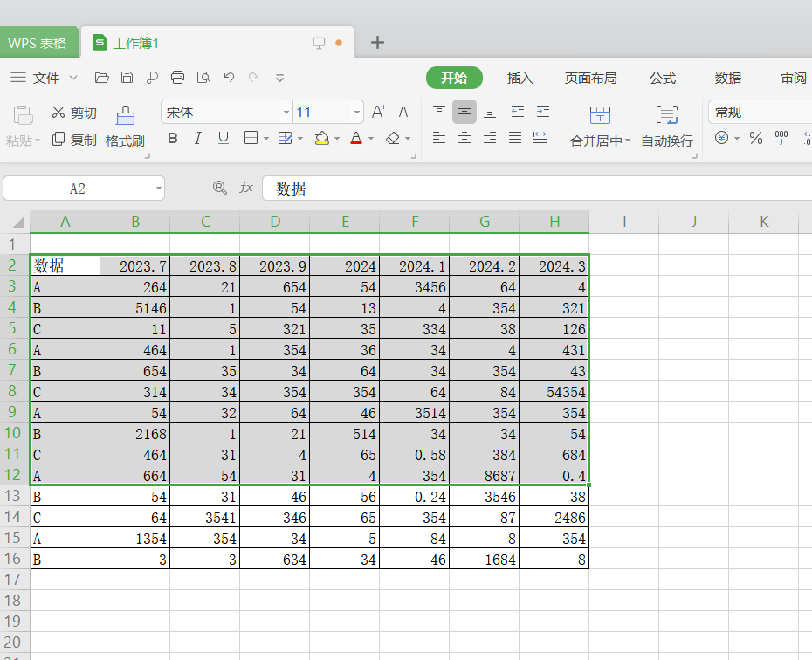
Task: Click the Cut (剪切) scissors button
Action: point(73,113)
